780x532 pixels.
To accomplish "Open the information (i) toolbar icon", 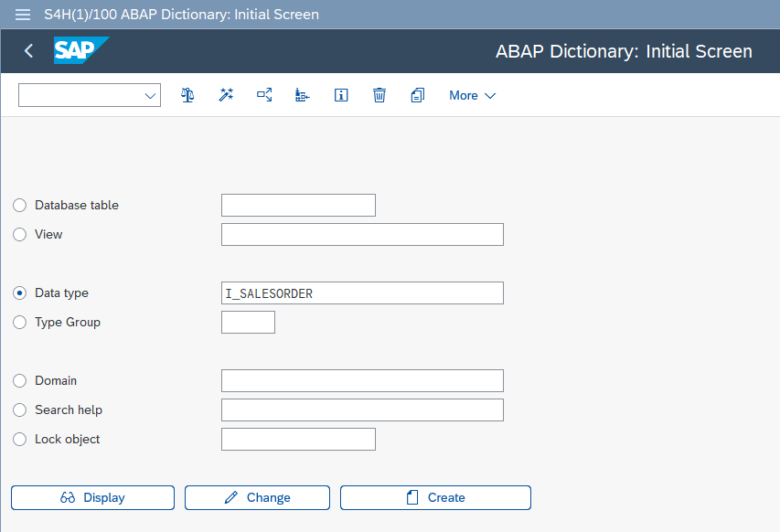I will [x=341, y=95].
